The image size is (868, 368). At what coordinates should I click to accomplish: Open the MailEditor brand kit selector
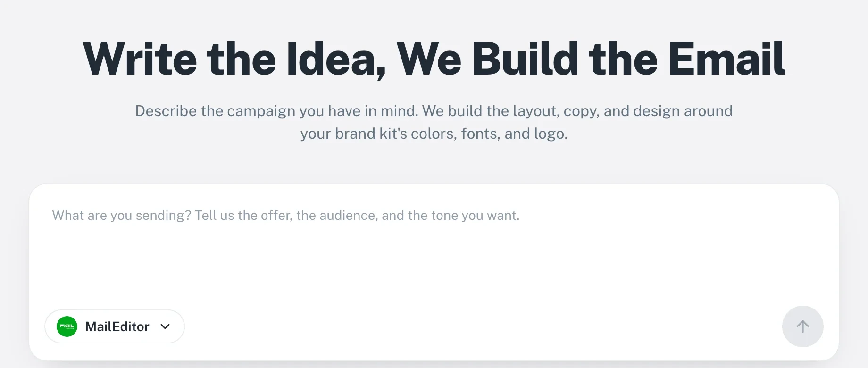point(115,326)
